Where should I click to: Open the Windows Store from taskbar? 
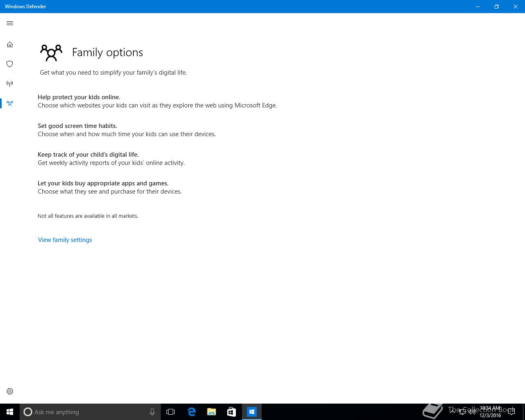tap(231, 412)
